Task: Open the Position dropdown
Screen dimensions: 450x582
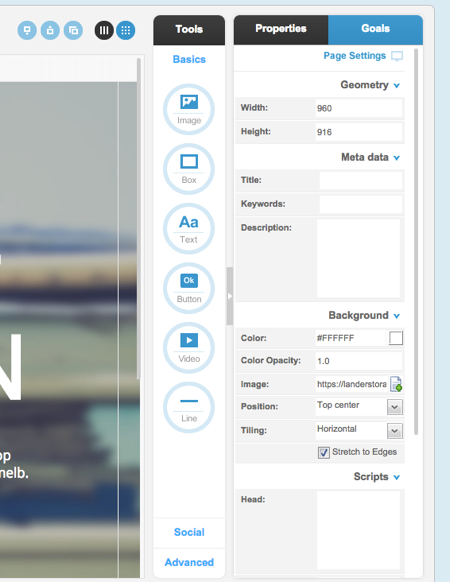Action: 395,407
